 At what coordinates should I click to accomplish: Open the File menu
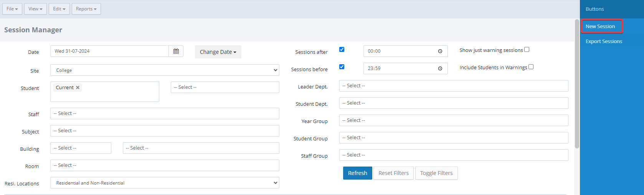tap(12, 9)
